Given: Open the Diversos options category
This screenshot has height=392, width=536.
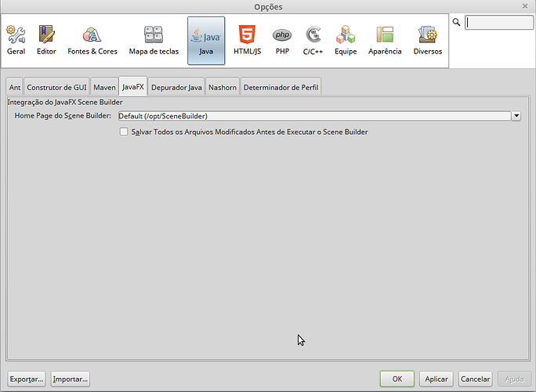Looking at the screenshot, I should tap(428, 40).
